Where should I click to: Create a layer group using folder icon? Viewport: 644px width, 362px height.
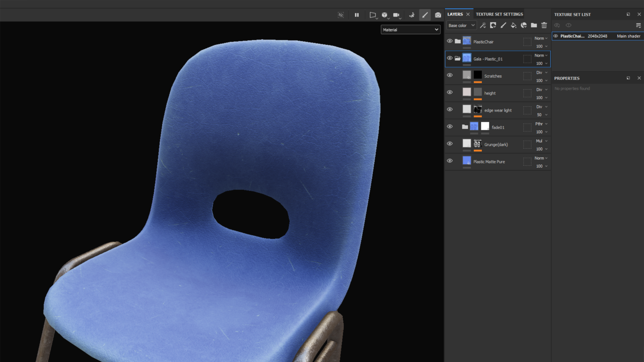tap(534, 25)
